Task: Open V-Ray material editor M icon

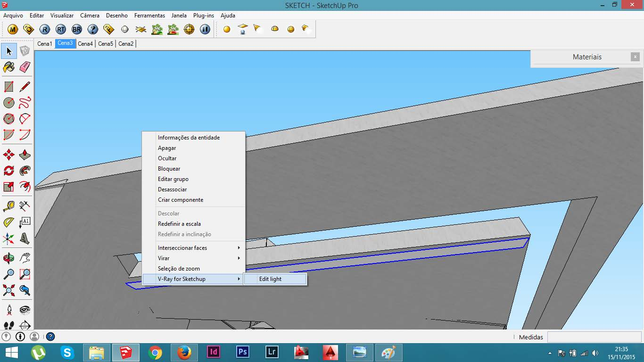Action: pos(13,29)
